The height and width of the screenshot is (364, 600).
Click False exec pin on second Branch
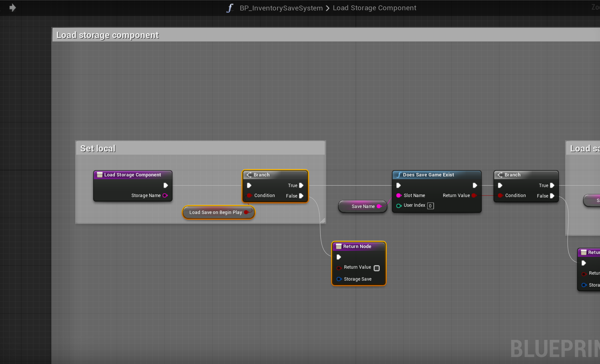click(x=552, y=196)
